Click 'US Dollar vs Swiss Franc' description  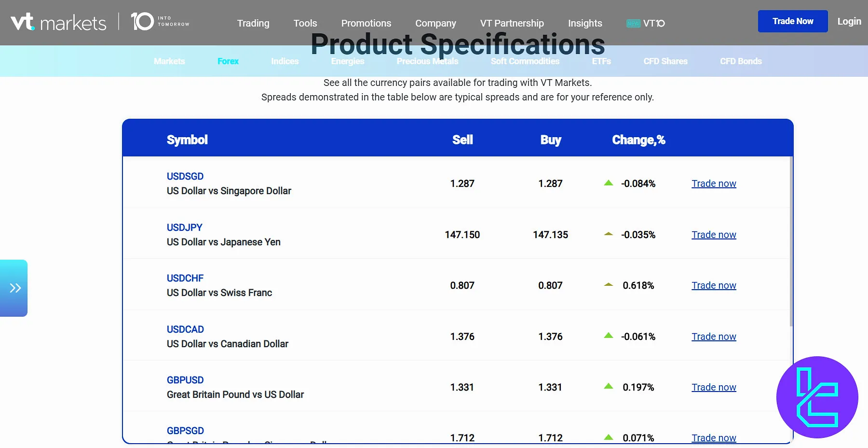(x=219, y=293)
